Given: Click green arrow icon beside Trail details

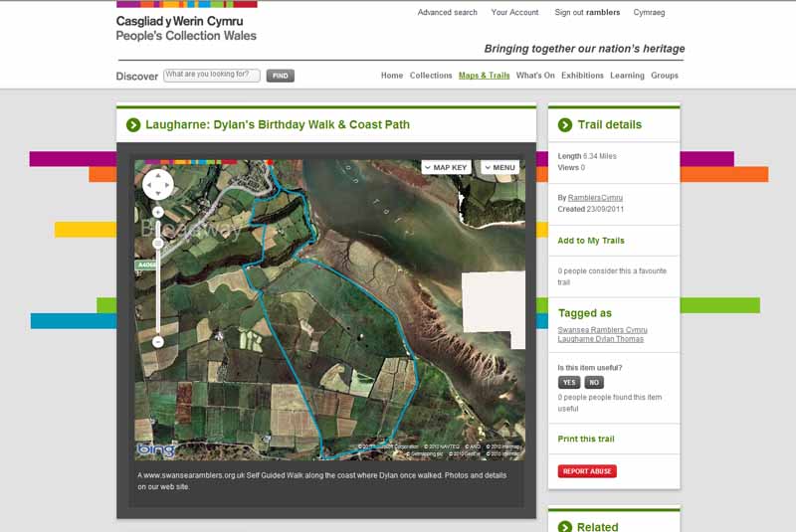Looking at the screenshot, I should [x=565, y=125].
